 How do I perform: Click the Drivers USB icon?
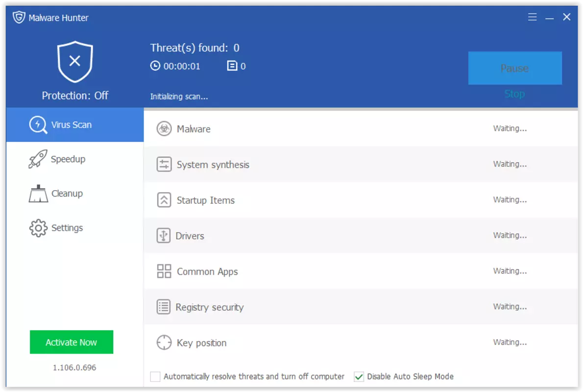pyautogui.click(x=164, y=235)
